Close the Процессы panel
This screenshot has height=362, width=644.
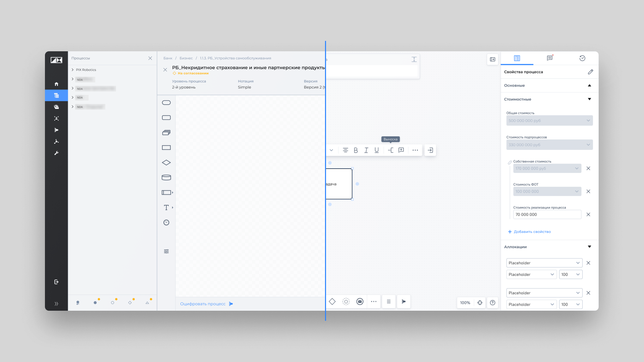[150, 58]
